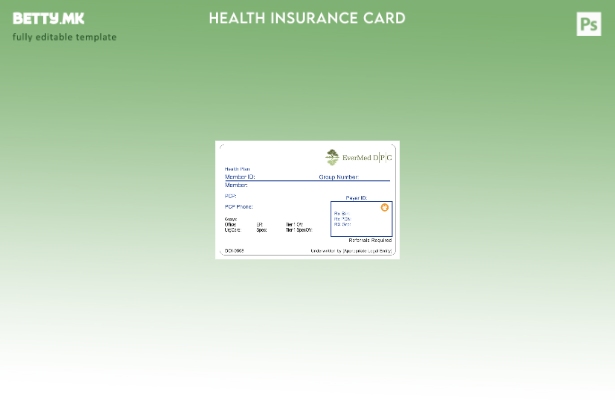The image size is (615, 400).
Task: Click the Office copay label
Action: tap(231, 224)
